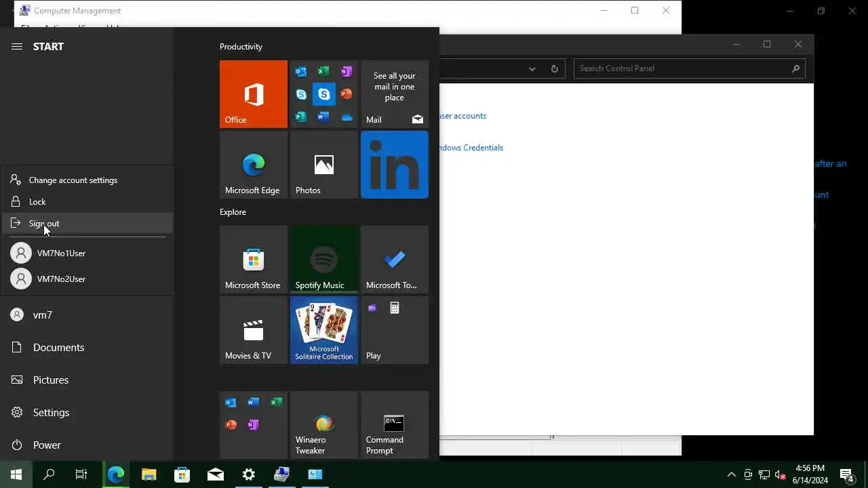Open Windows Credentials link

point(471,148)
